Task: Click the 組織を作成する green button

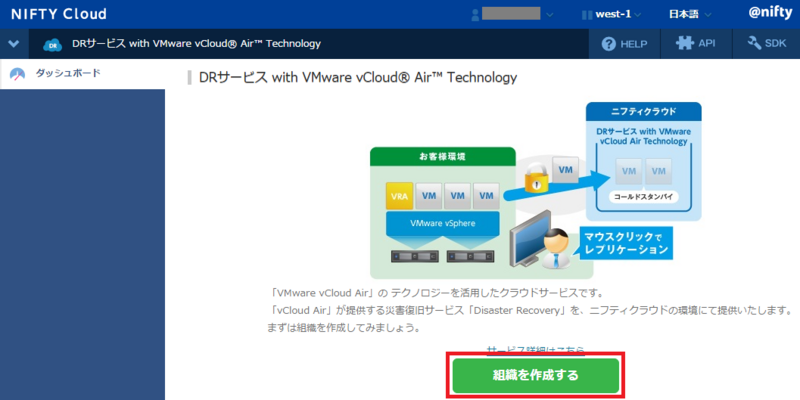Action: (536, 376)
